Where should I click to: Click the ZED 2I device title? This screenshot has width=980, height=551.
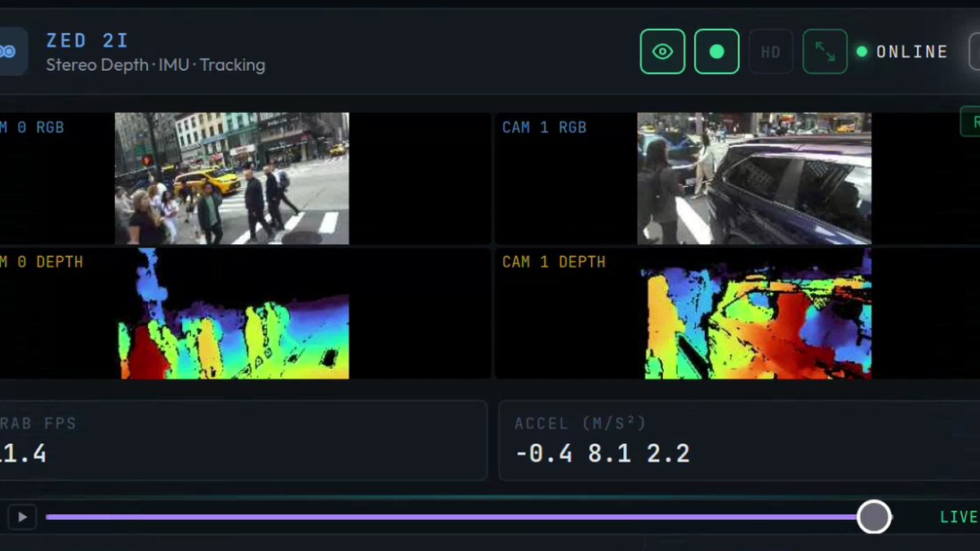tap(87, 40)
